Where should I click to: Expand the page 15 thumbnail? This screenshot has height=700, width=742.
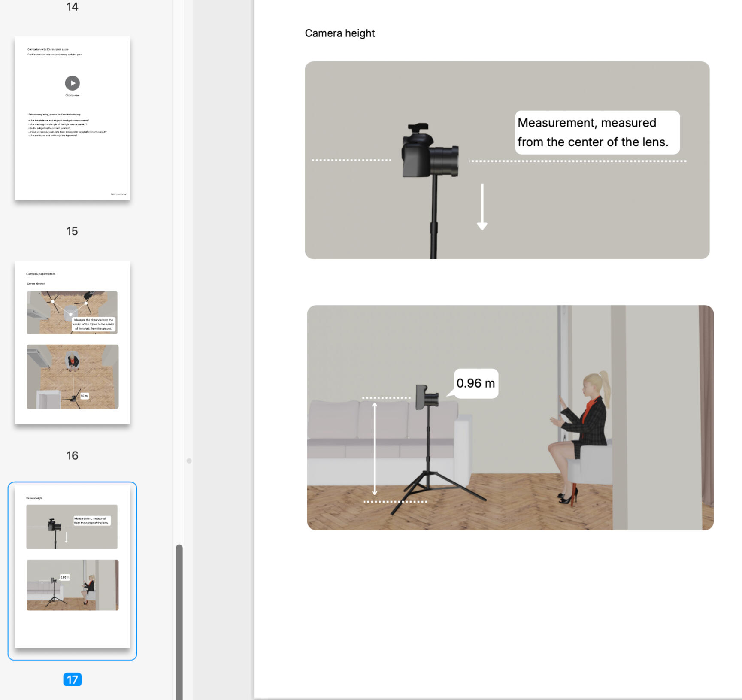point(72,118)
